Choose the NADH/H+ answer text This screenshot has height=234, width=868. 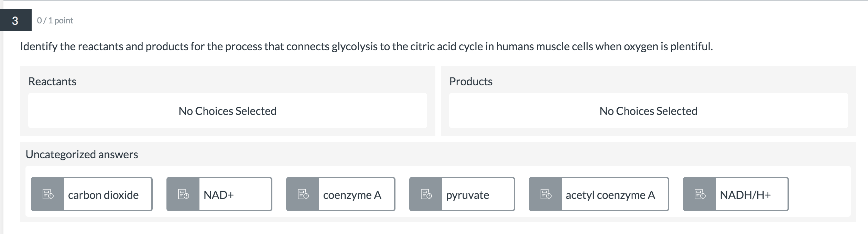point(745,195)
